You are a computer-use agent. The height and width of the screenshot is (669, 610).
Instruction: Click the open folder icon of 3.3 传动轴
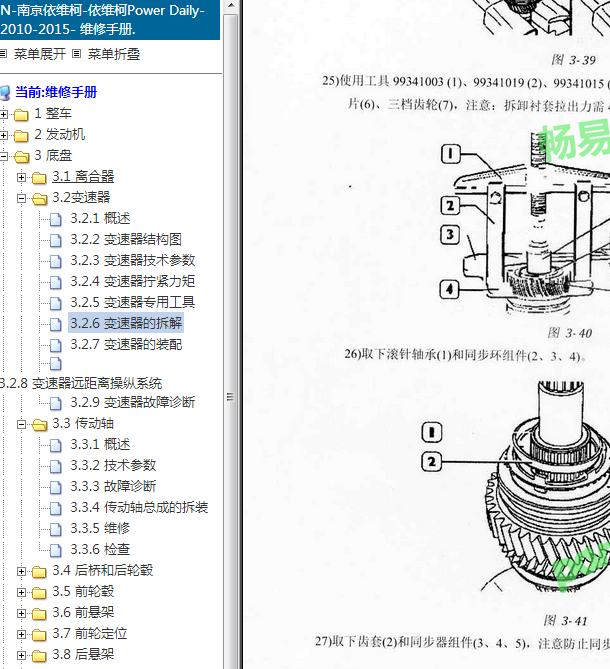(x=40, y=425)
